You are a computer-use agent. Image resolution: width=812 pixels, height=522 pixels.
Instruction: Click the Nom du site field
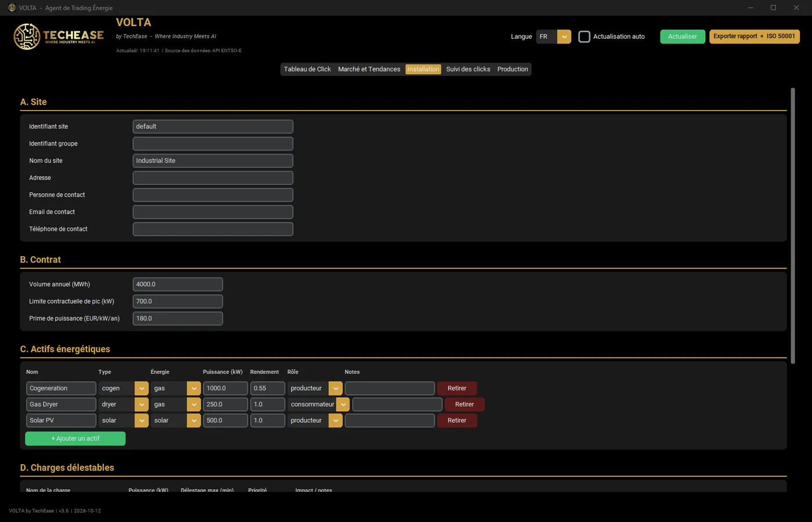[x=213, y=161]
